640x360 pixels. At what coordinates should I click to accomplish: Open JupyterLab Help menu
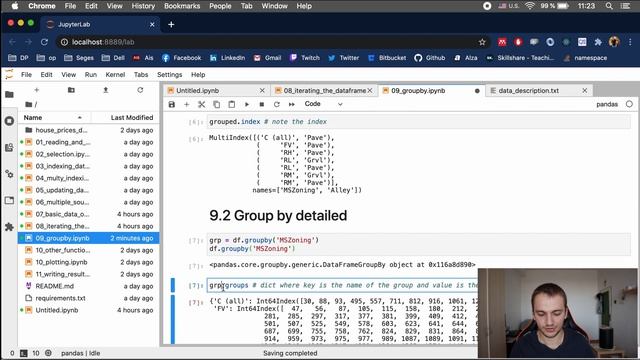(x=198, y=75)
